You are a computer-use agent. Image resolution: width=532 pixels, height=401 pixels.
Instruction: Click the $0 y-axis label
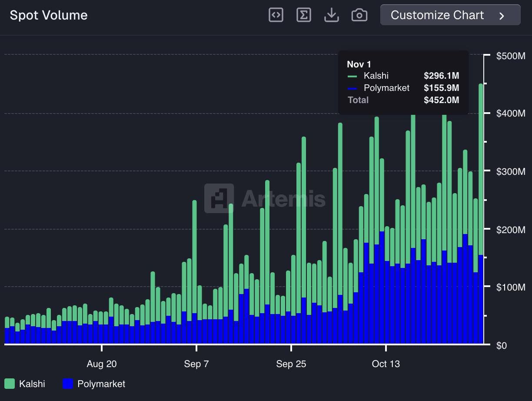click(x=502, y=345)
